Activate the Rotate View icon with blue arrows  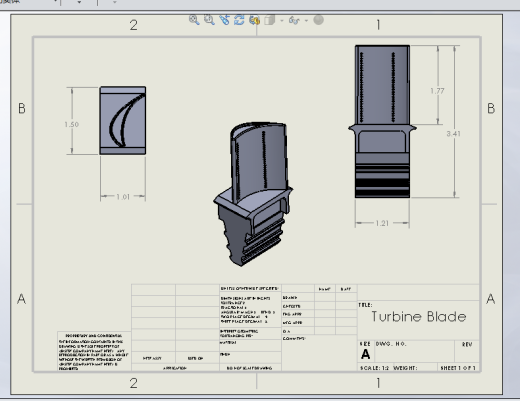pyautogui.click(x=239, y=20)
